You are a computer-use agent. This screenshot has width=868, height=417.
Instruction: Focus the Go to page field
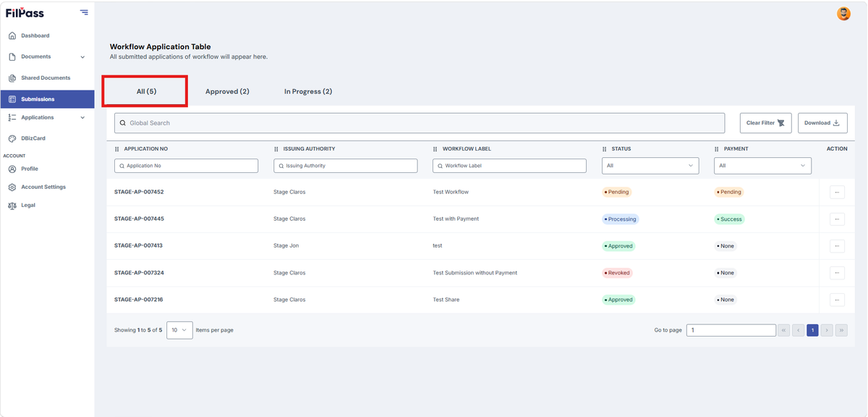click(731, 330)
